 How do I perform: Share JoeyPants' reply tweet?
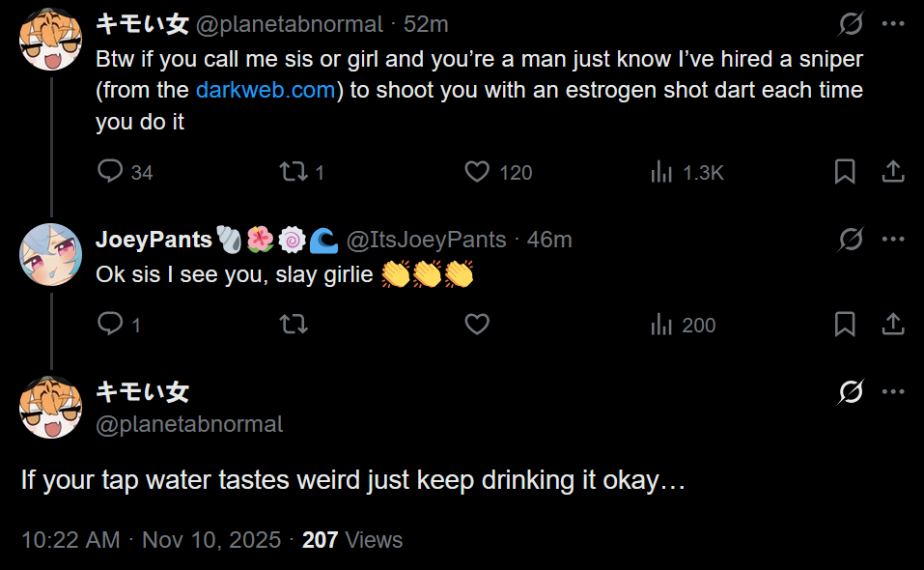(893, 325)
